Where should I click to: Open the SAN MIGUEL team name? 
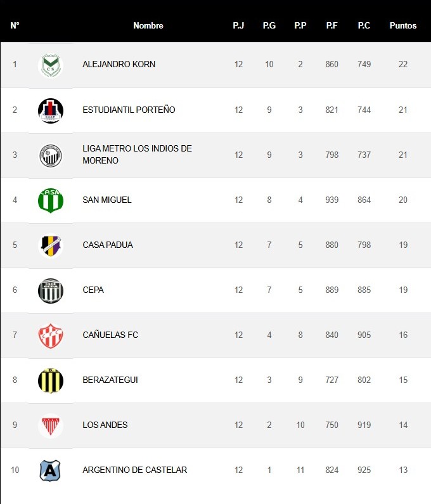107,200
